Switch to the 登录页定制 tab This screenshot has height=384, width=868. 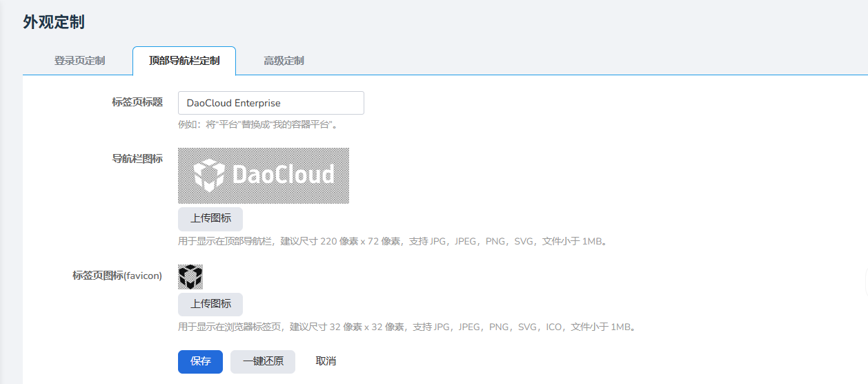(x=79, y=61)
